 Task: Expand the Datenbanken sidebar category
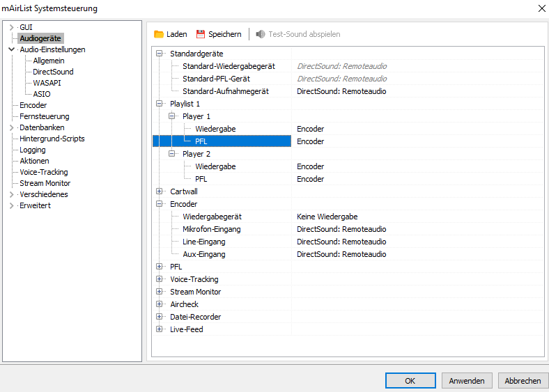[11, 127]
